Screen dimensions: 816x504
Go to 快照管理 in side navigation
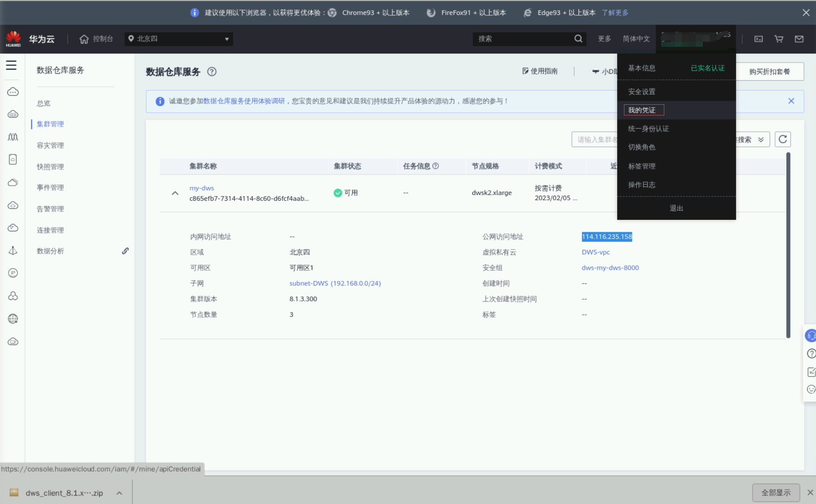click(51, 167)
